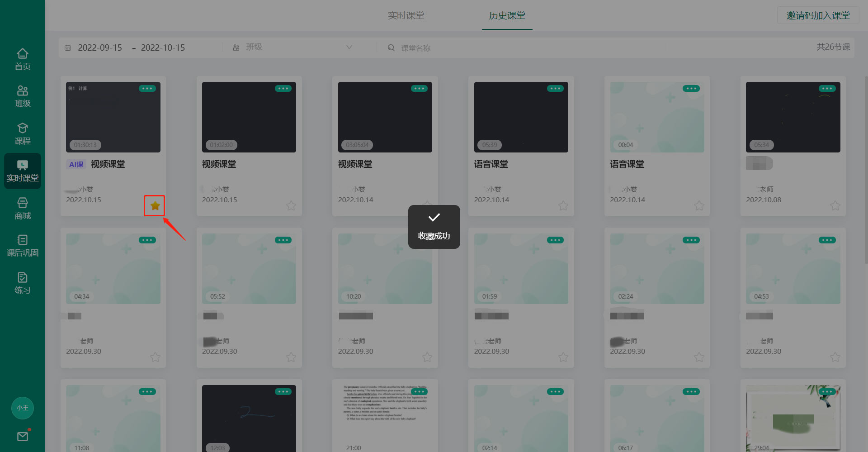Screen dimensions: 868x452
Task: Open the three-dot menu on the AI课 card
Action: 147,88
